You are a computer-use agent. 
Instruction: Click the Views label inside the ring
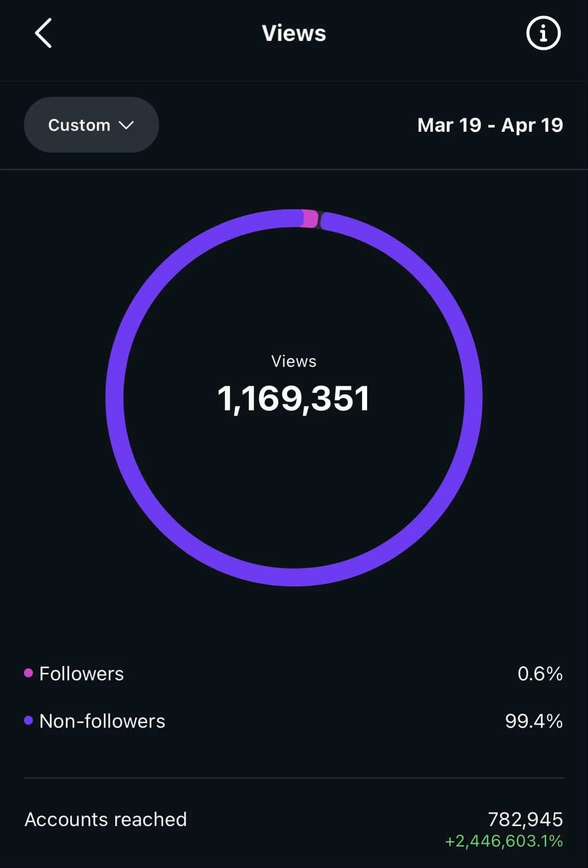(x=294, y=361)
